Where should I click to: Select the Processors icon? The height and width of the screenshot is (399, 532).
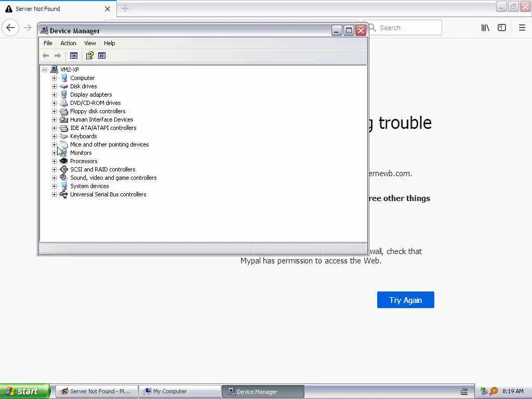[64, 161]
